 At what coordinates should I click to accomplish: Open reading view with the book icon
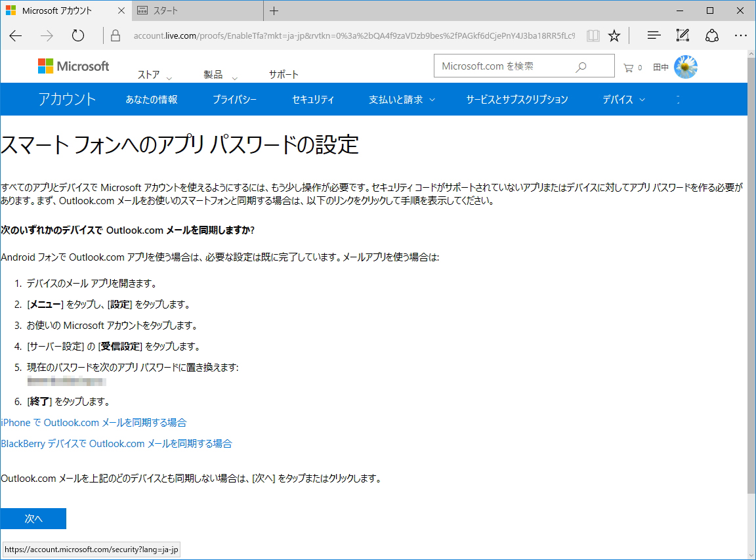(592, 36)
